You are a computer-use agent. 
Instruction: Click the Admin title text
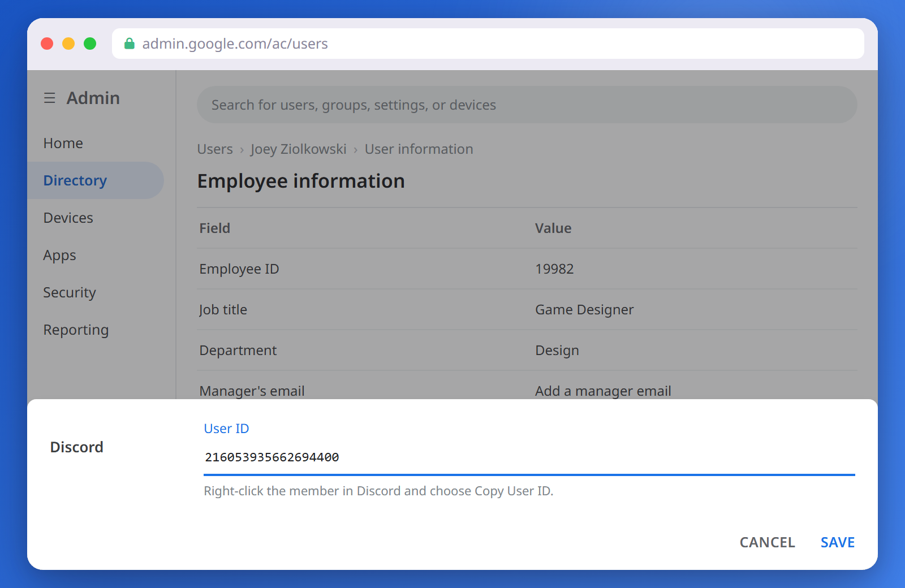coord(93,98)
